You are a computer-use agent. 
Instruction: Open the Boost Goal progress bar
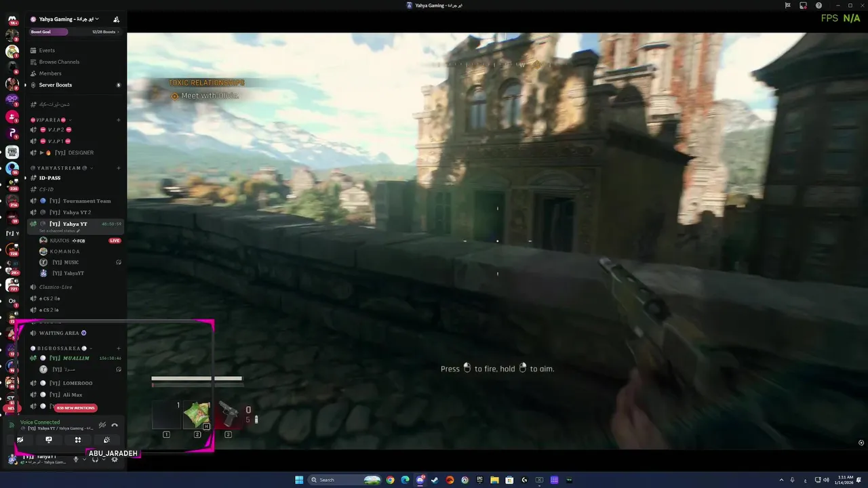click(75, 32)
